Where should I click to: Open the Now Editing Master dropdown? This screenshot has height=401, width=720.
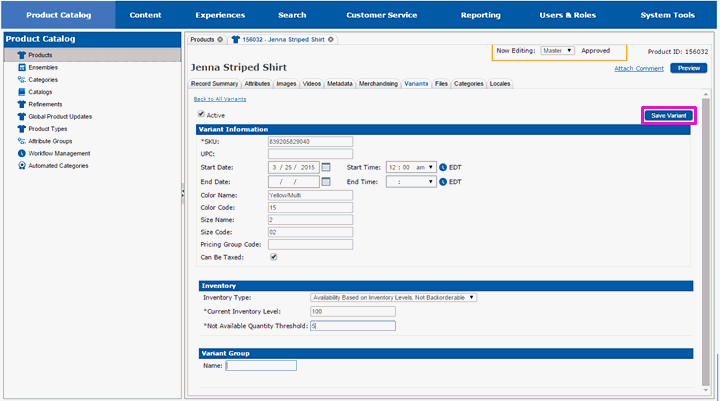coord(557,51)
